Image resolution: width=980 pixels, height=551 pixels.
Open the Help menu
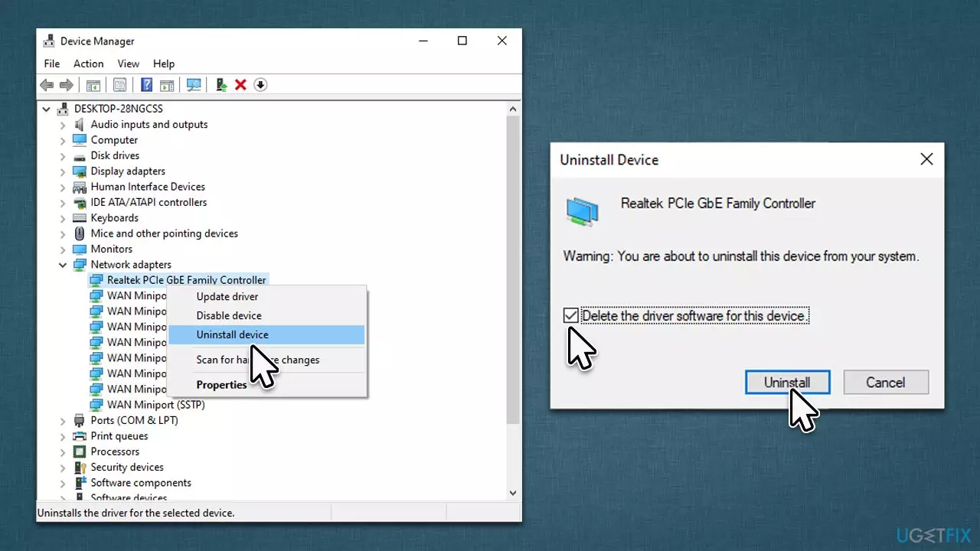click(164, 64)
